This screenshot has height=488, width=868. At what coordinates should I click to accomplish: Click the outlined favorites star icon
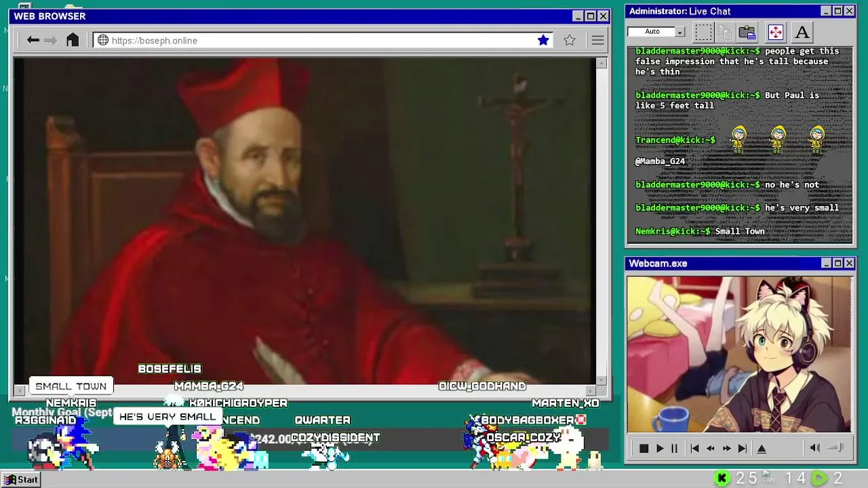point(570,40)
